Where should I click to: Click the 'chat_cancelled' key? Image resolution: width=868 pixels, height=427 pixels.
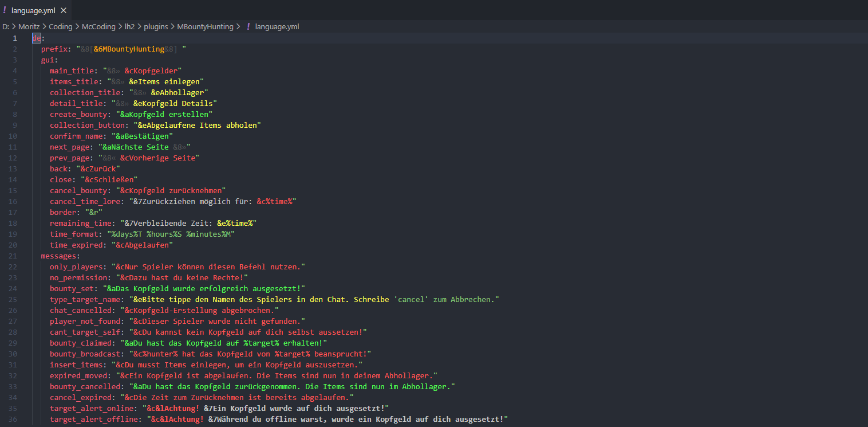(x=81, y=311)
